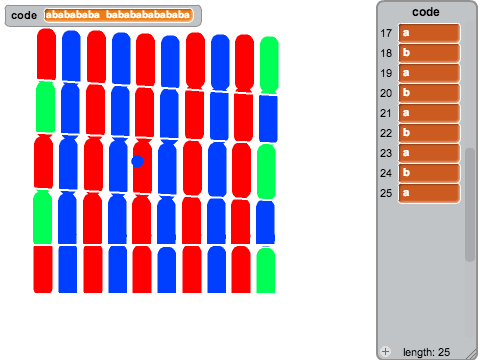Select list item 23 containing a
Screen dimensions: 480x360
(x=429, y=153)
